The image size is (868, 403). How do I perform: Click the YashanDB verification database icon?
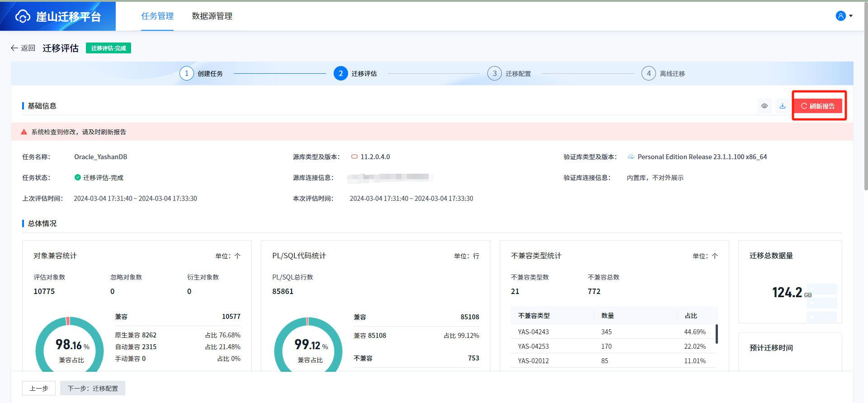(x=631, y=157)
